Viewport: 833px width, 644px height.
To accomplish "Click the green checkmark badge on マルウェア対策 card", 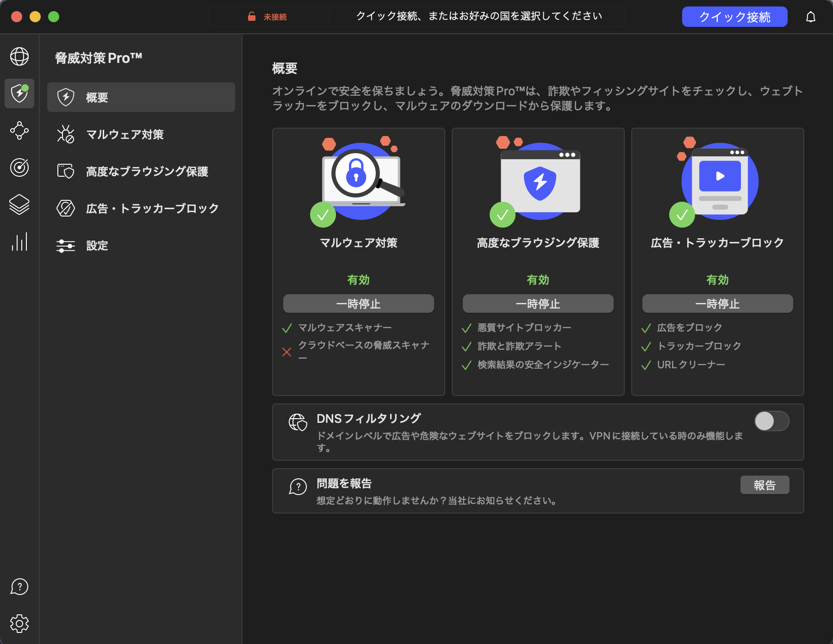I will pos(323,215).
